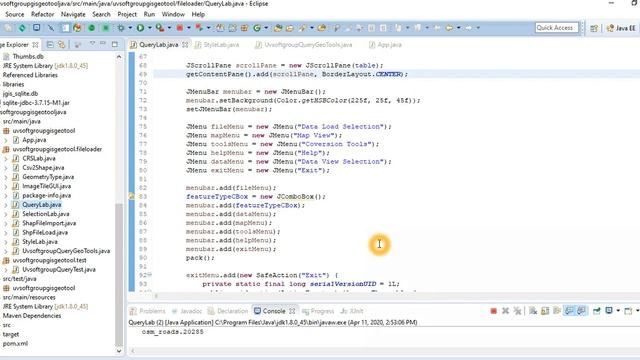This screenshot has width=640, height=360.
Task: Open the Search menu
Action: 101,14
